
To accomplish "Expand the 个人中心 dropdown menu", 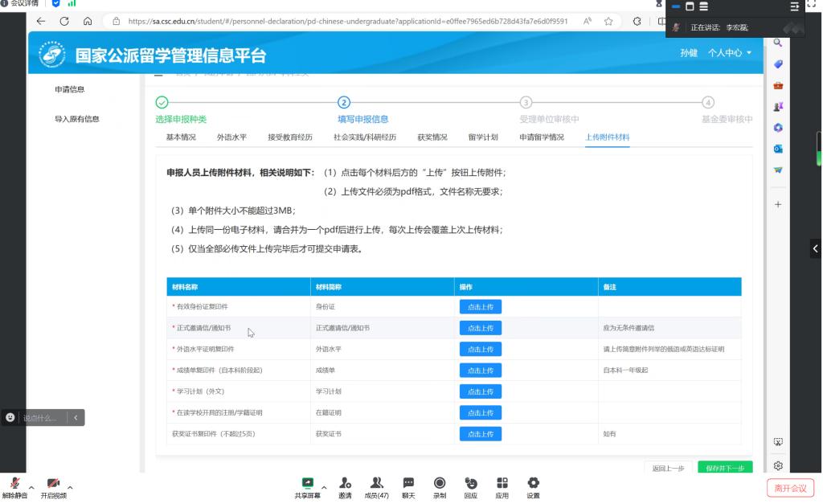I will click(730, 53).
